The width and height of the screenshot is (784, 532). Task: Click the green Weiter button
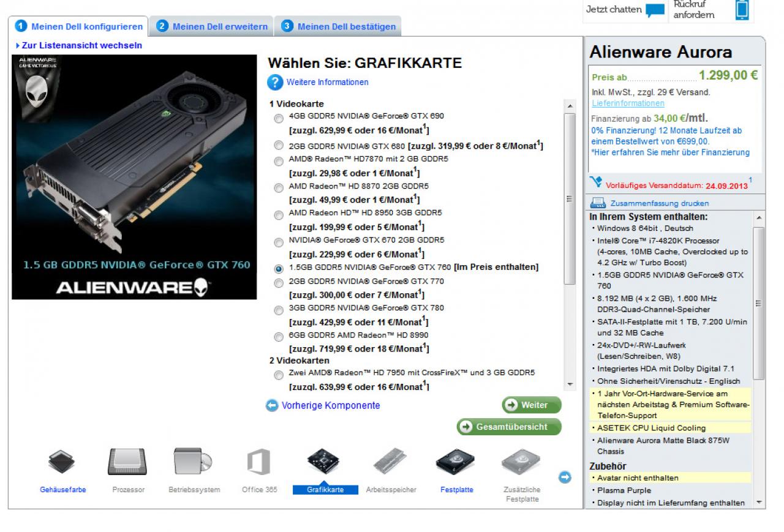[x=531, y=405]
